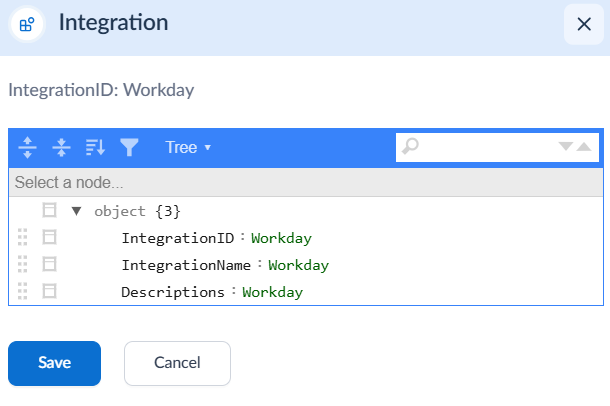Open action menu for Descriptions row
This screenshot has width=610, height=406.
(x=49, y=291)
